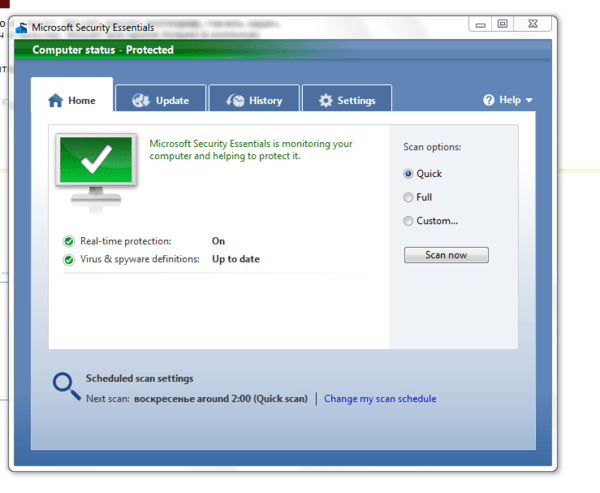This screenshot has height=493, width=600.
Task: Click 'Computer status - Protected' banner text
Action: [x=103, y=50]
